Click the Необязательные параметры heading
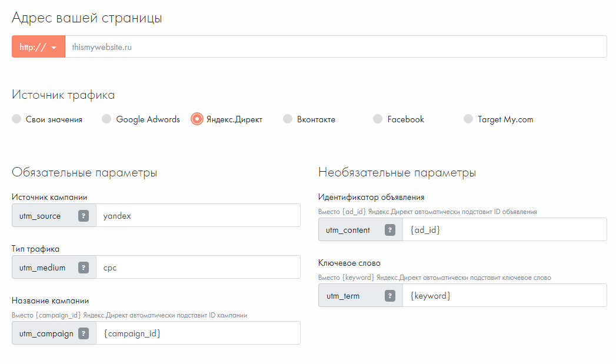The image size is (616, 364). (x=397, y=173)
